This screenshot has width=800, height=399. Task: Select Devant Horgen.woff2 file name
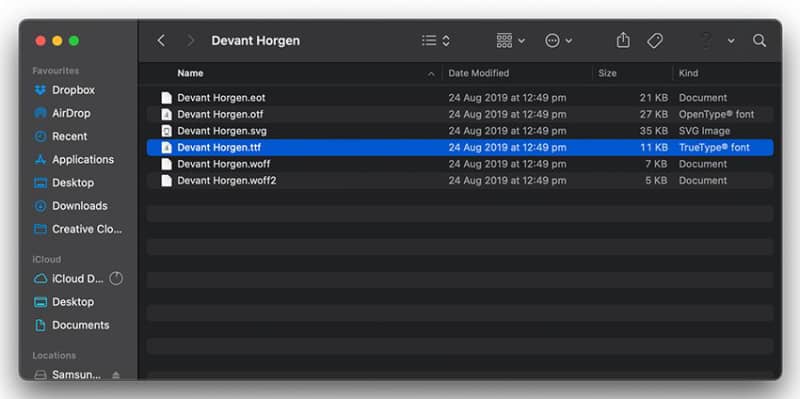(x=227, y=181)
